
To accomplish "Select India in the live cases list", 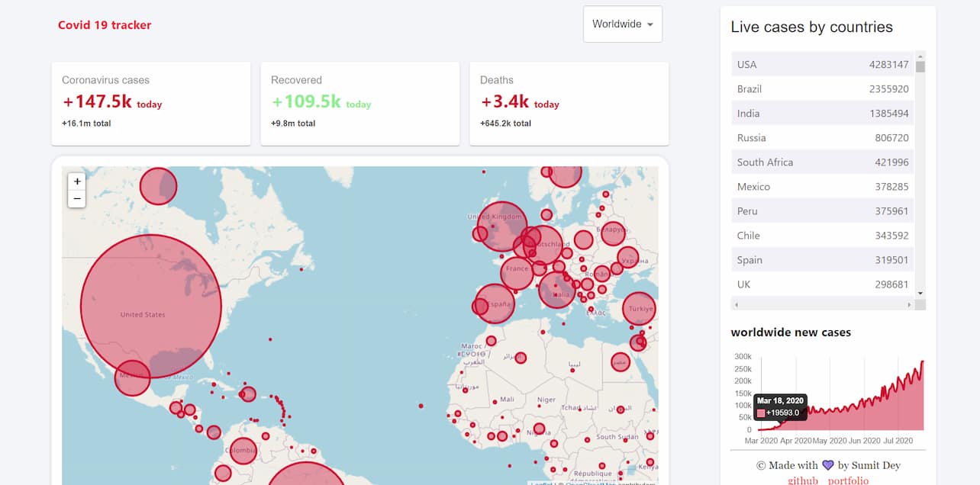I will (822, 113).
